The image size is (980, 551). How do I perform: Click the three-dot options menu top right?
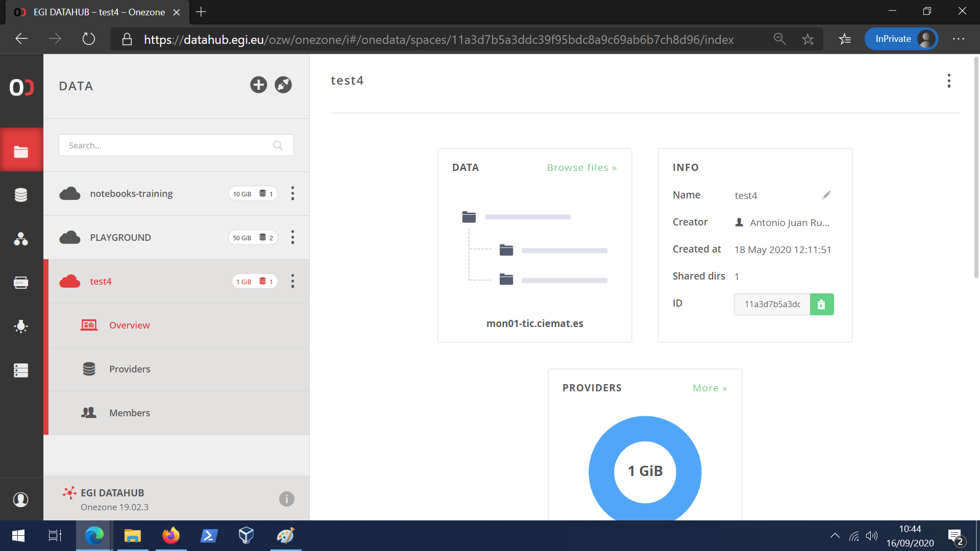tap(950, 80)
